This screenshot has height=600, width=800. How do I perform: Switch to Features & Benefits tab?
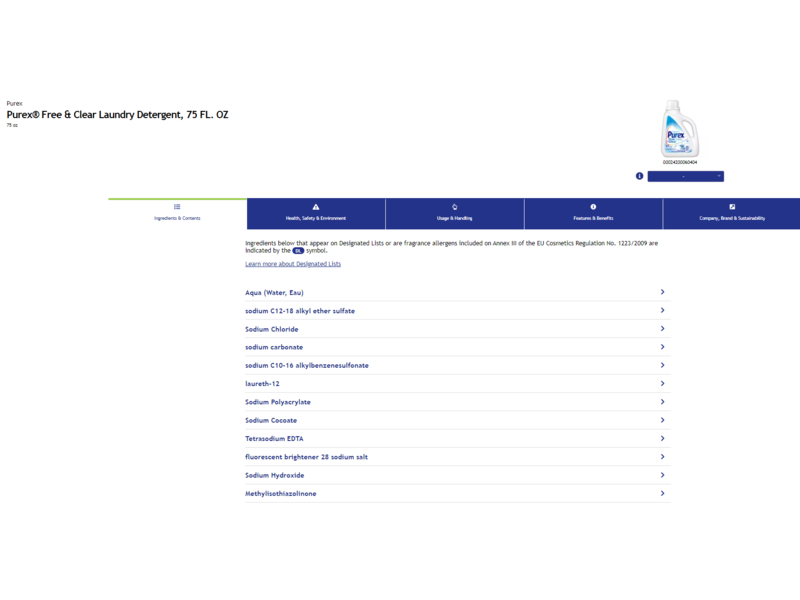(x=593, y=214)
